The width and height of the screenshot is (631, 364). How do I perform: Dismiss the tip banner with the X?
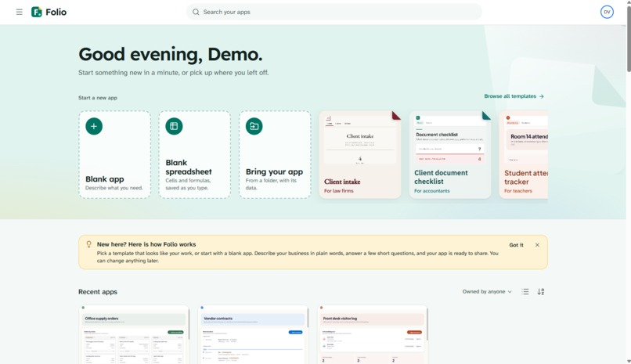[537, 245]
